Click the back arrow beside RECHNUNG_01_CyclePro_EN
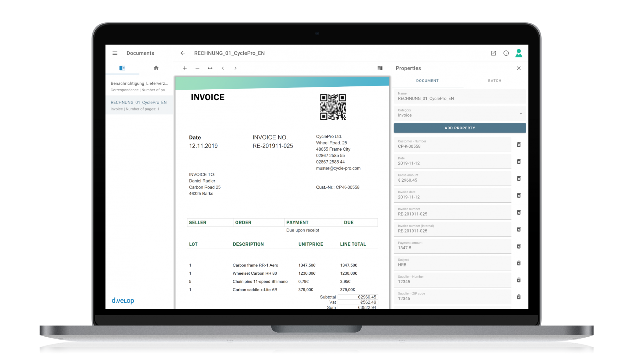This screenshot has height=364, width=633. coord(183,53)
